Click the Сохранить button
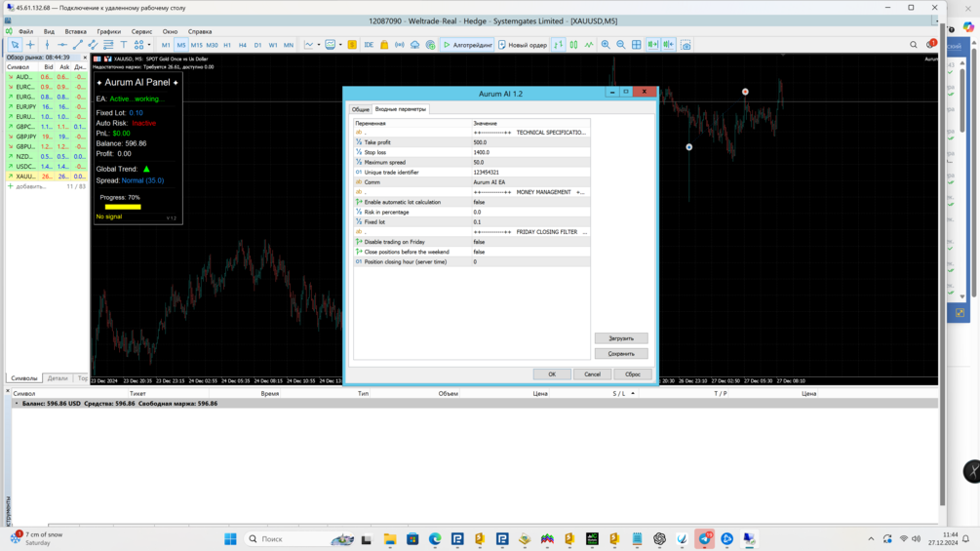Viewport: 980px width, 551px height. (x=621, y=354)
